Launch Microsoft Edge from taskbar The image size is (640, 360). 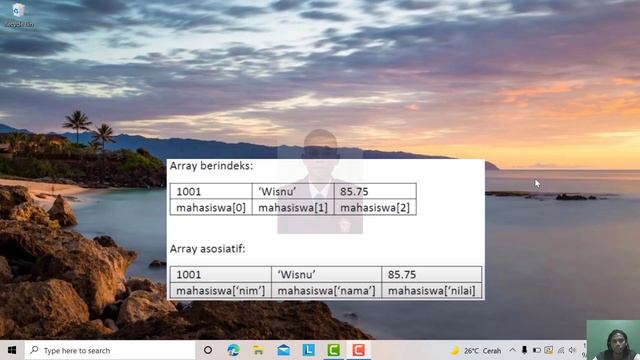coord(233,350)
